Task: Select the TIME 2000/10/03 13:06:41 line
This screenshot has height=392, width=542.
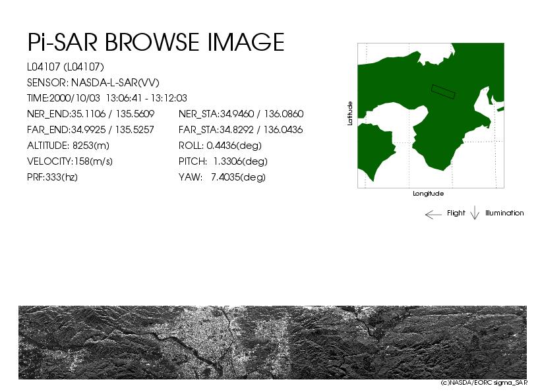Action: pyautogui.click(x=107, y=98)
